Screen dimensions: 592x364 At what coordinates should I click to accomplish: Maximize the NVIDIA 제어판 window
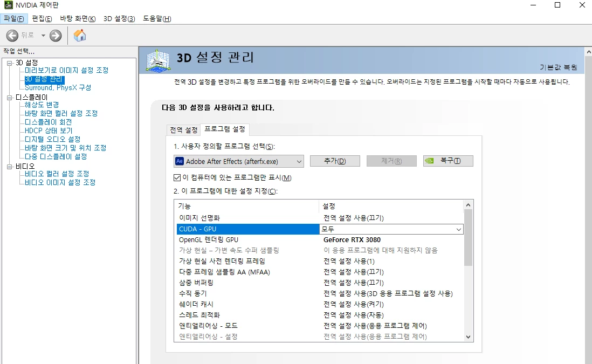[x=557, y=5]
